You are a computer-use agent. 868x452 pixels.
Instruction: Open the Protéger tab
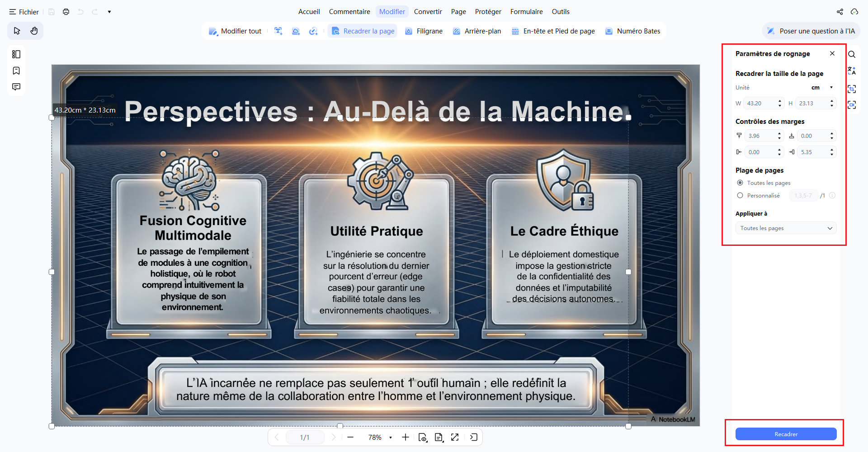[x=488, y=12]
